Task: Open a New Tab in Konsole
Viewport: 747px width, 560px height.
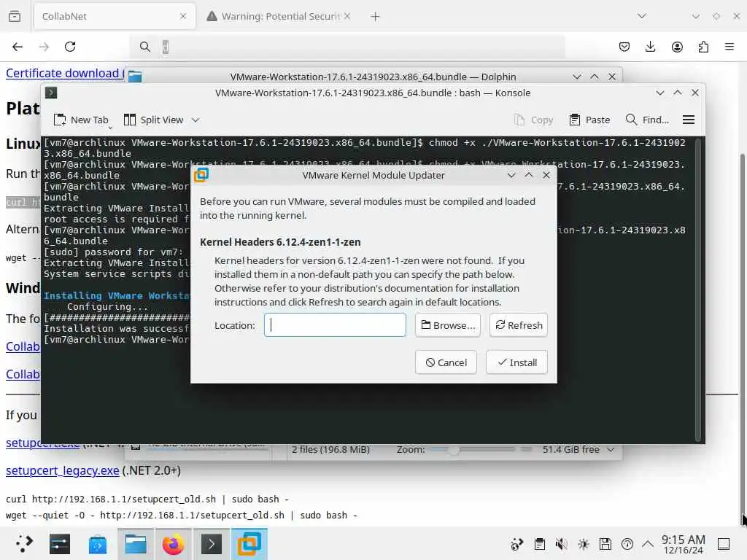Action: 81,120
